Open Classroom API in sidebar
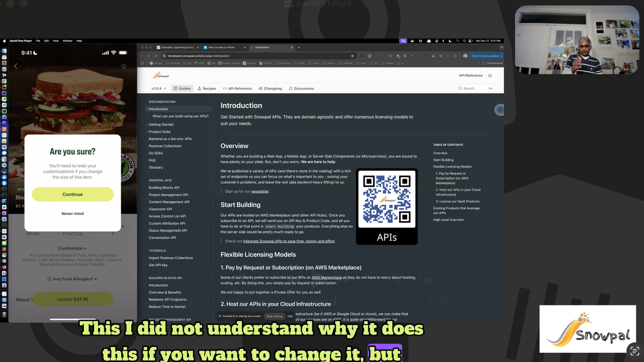644x362 pixels. [x=160, y=209]
